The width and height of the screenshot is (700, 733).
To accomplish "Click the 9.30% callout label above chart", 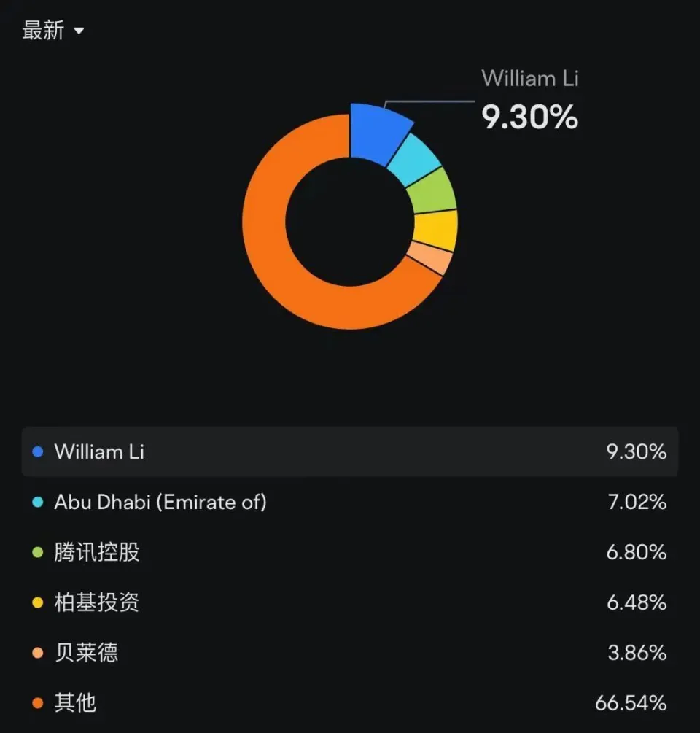I will pyautogui.click(x=530, y=117).
